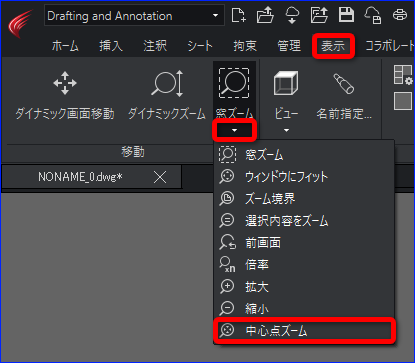
Task: Click the 名前指定 named view icon
Action: coord(344,96)
